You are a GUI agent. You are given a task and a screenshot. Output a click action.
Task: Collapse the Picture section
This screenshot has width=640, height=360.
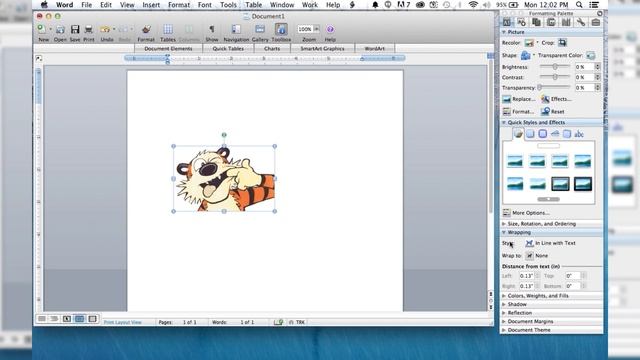(x=504, y=32)
